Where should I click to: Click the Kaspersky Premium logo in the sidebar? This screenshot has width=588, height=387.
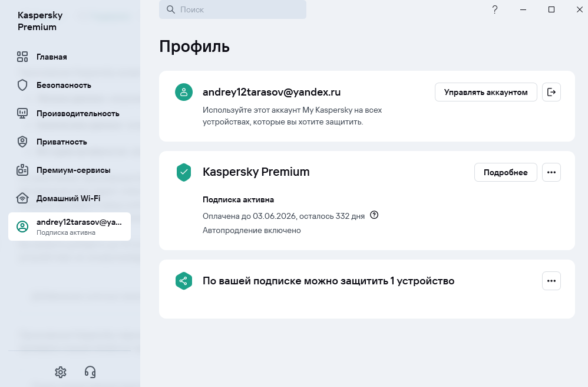point(40,21)
